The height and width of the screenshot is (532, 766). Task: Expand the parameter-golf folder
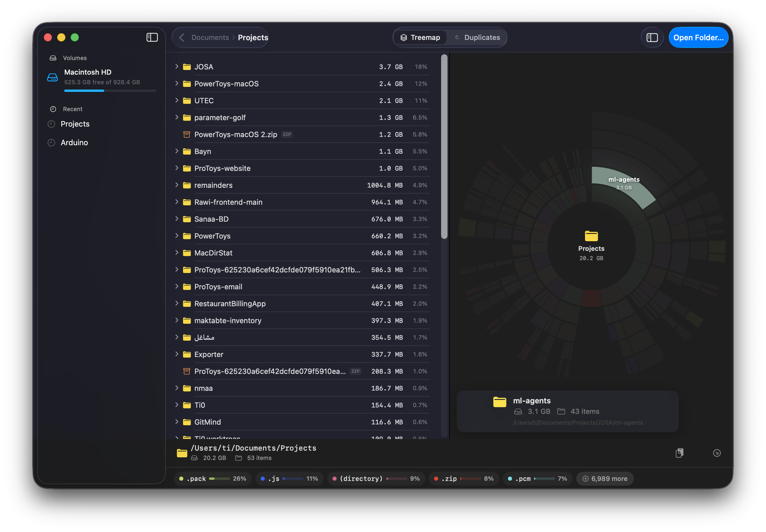(177, 117)
